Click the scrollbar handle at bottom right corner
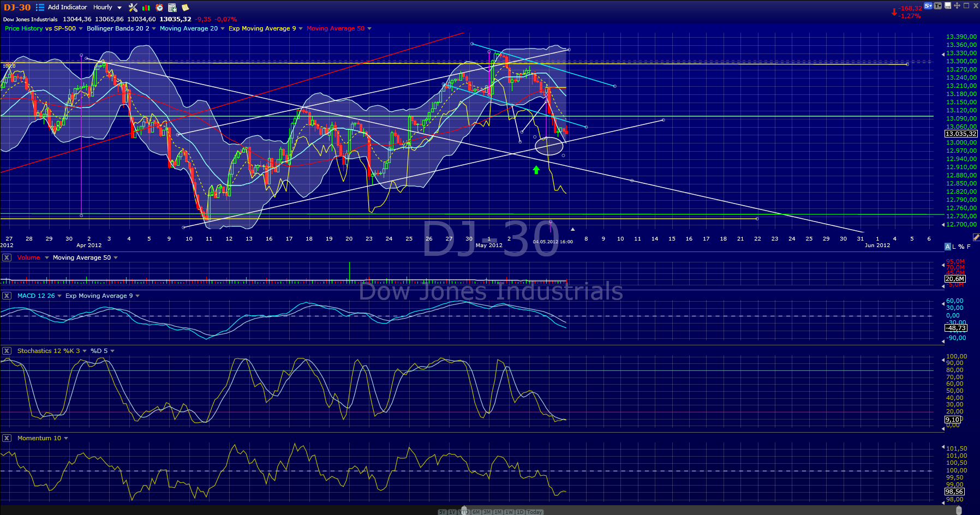Viewport: 980px width, 515px height. click(x=959, y=510)
